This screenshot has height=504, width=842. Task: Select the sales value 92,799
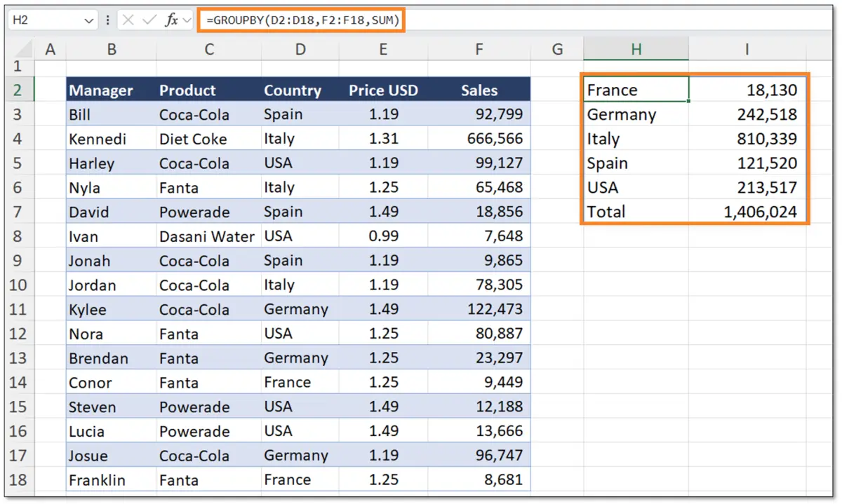pos(479,114)
